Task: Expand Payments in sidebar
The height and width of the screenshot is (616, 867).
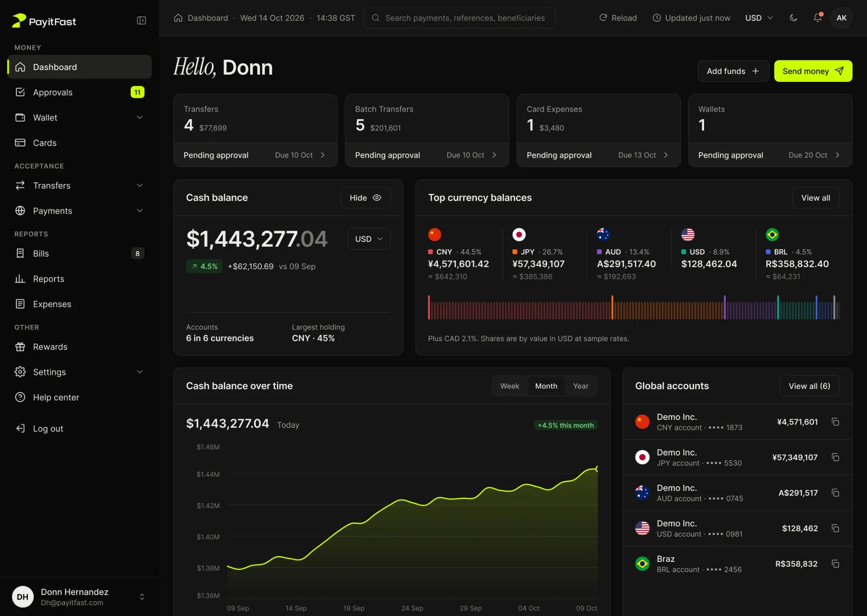Action: pyautogui.click(x=79, y=211)
